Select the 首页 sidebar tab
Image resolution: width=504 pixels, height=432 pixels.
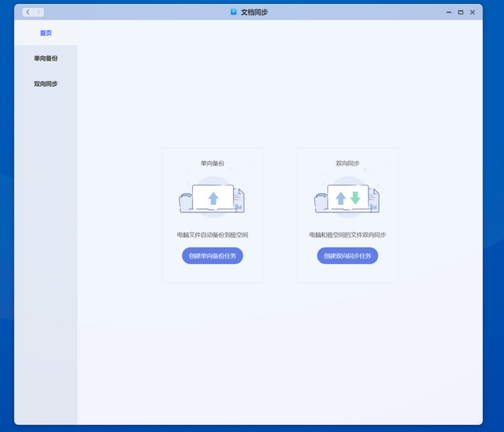pyautogui.click(x=46, y=33)
